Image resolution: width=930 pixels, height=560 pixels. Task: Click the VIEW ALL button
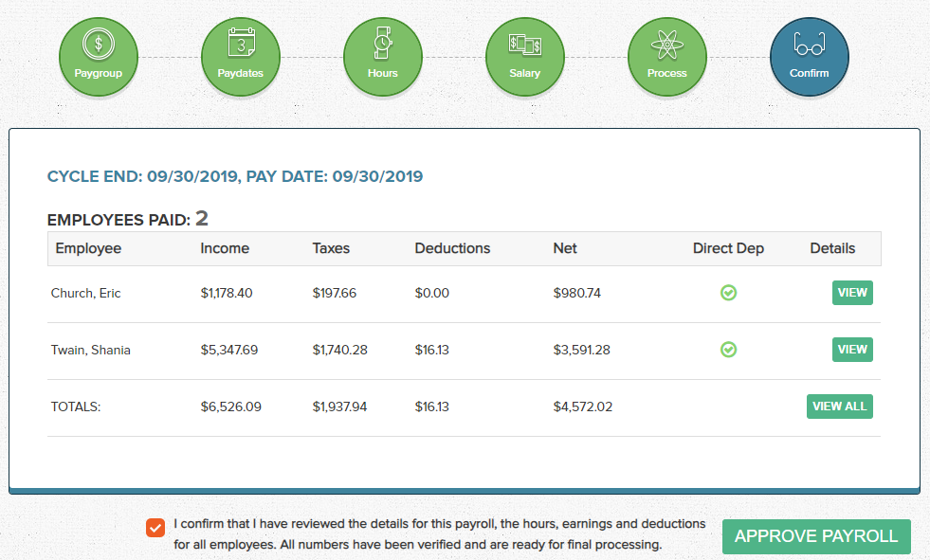[x=839, y=406]
